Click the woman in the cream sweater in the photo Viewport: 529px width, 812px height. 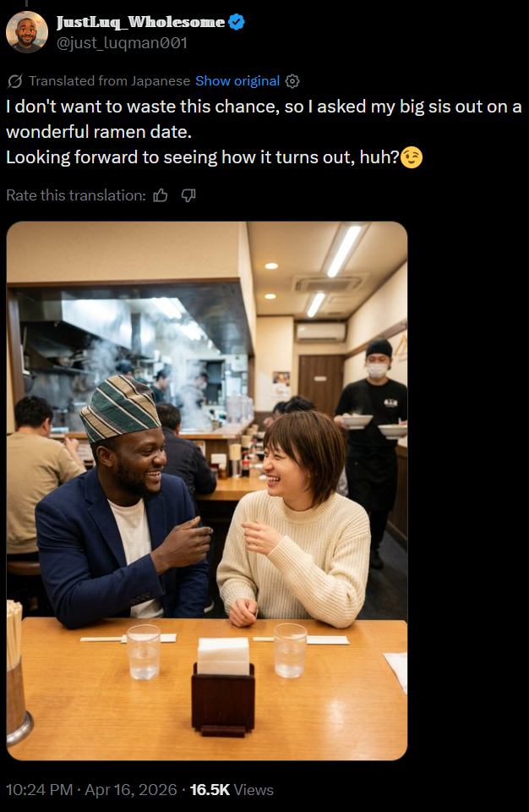pos(293,523)
